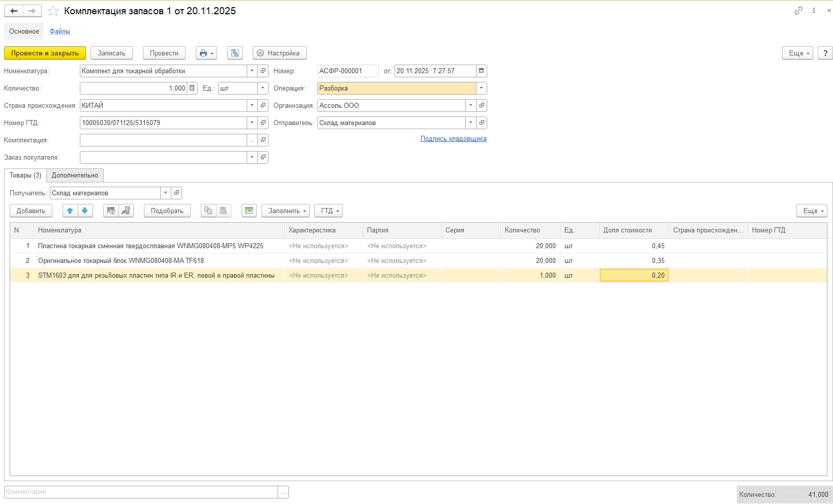This screenshot has width=833, height=504.
Task: Open the print menu button
Action: 206,53
